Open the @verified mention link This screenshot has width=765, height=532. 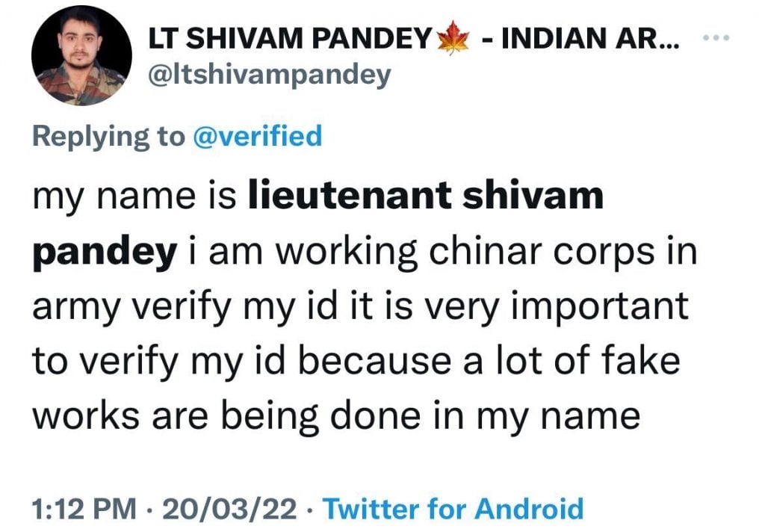pos(256,136)
